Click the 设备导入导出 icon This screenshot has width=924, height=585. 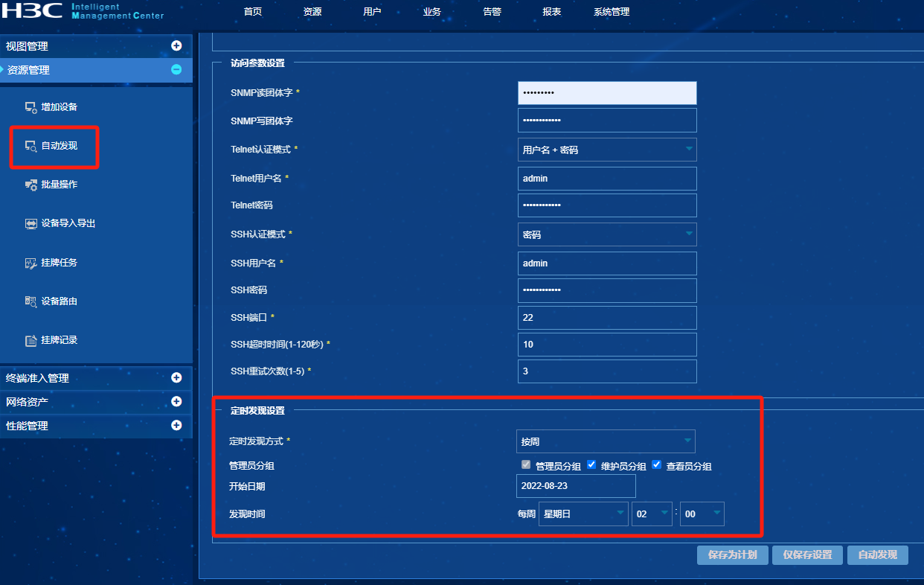click(x=31, y=223)
